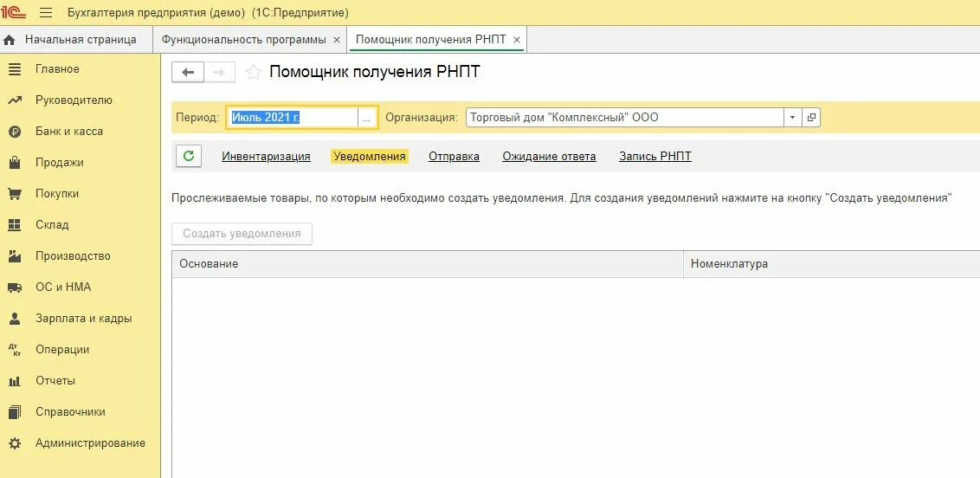Click the Зарплата и кадры person icon
The height and width of the screenshot is (478, 980).
click(15, 319)
